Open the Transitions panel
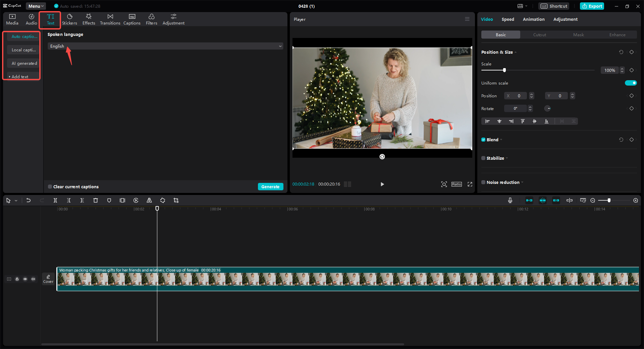Screen dimensions: 644x349 pos(110,19)
